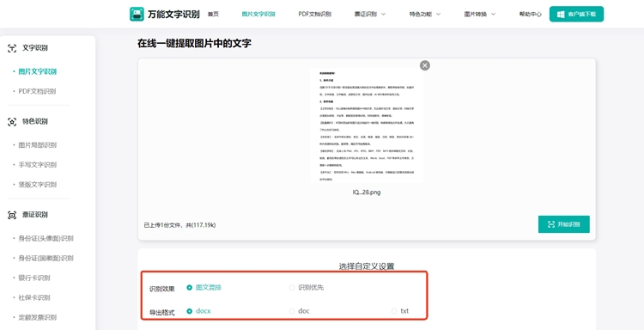The width and height of the screenshot is (644, 330).
Task: Click the 票证识别 section icon in sidebar
Action: coord(12,215)
